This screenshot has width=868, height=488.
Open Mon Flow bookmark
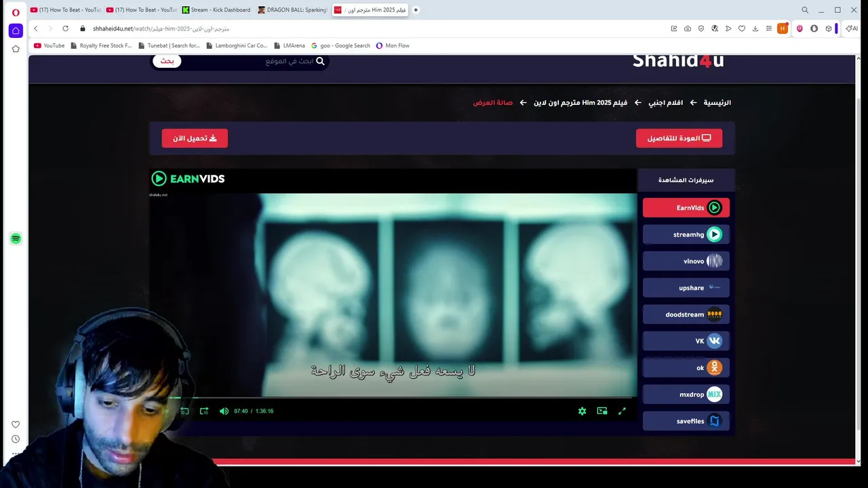393,45
